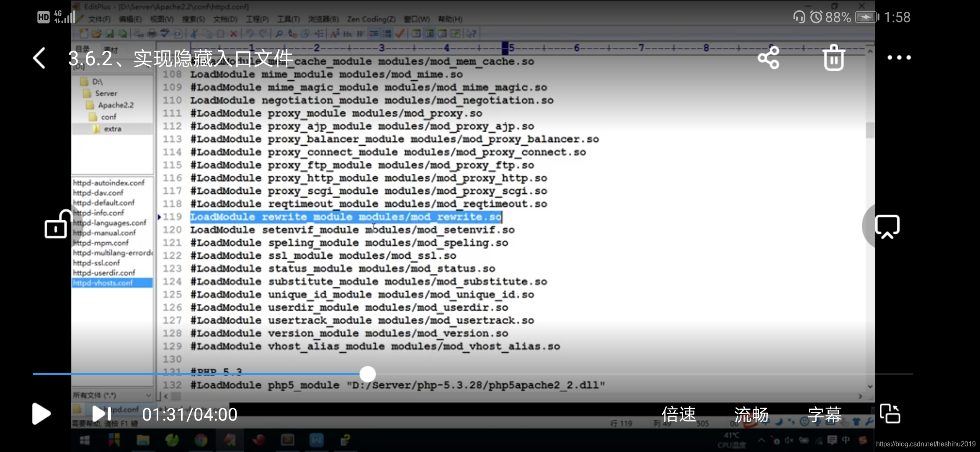Image resolution: width=980 pixels, height=452 pixels.
Task: Tap the share icon in the video header
Action: [x=769, y=58]
